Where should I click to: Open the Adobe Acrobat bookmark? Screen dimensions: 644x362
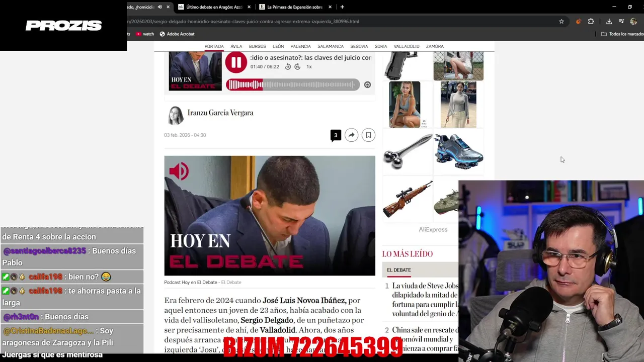[x=177, y=34]
